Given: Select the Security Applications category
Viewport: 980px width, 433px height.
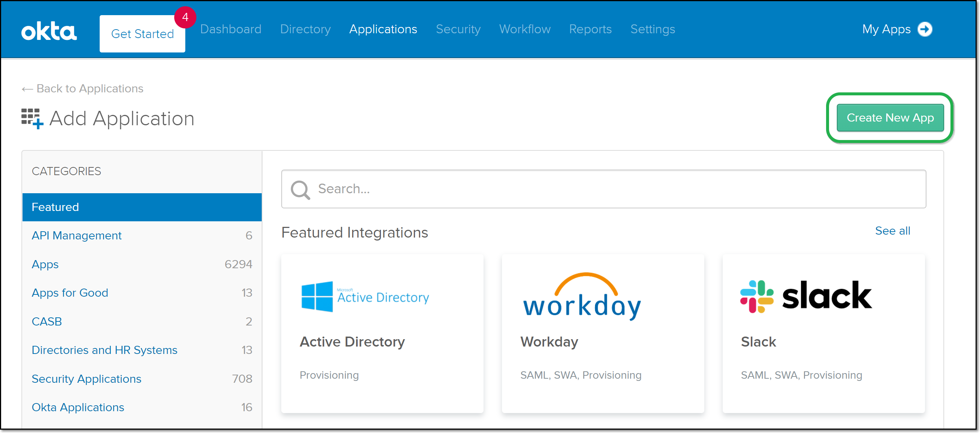Looking at the screenshot, I should pyautogui.click(x=142, y=379).
